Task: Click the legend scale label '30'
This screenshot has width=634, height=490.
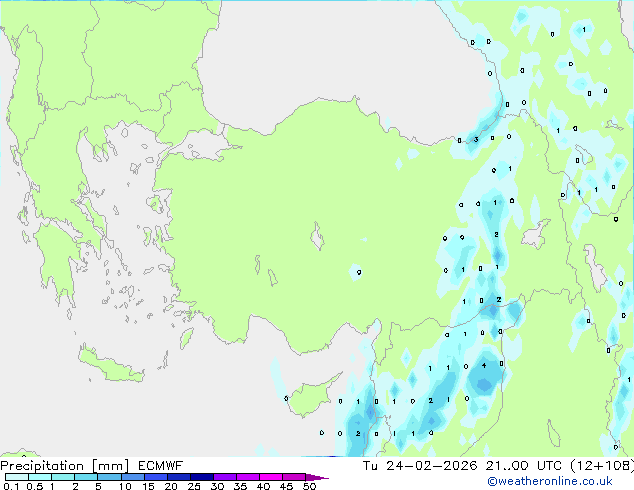Action: point(217,486)
